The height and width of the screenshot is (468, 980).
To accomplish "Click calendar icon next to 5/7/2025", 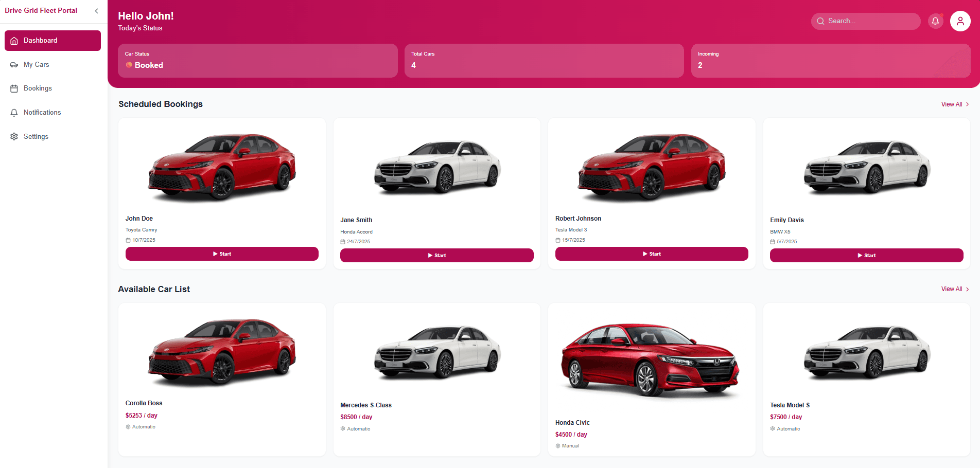I will [773, 242].
